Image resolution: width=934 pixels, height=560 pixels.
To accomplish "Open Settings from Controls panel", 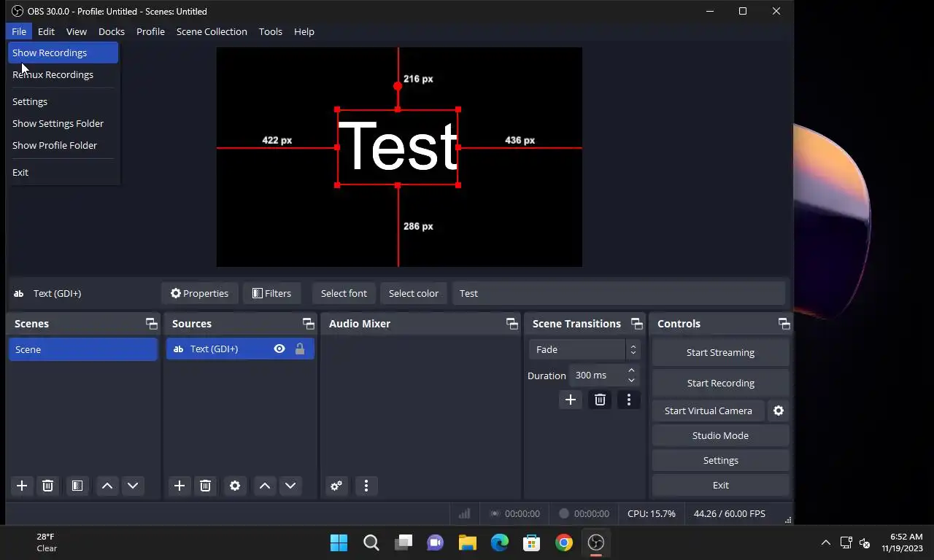I will [720, 460].
